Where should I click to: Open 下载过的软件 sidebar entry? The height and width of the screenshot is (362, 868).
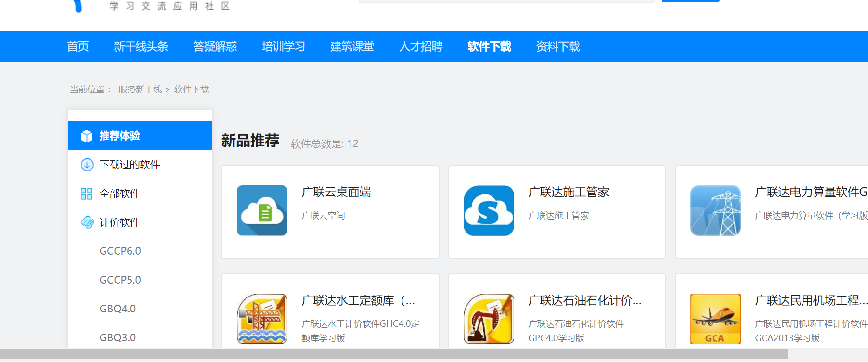130,165
